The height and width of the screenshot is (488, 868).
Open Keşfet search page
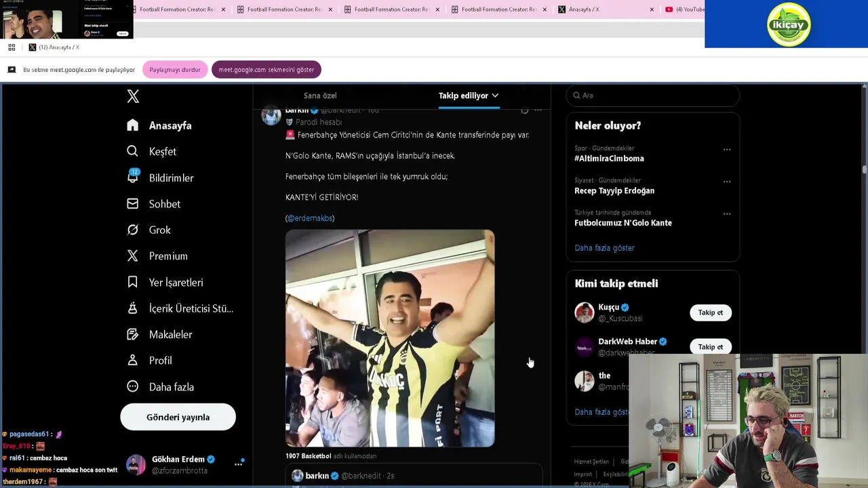pos(152,151)
